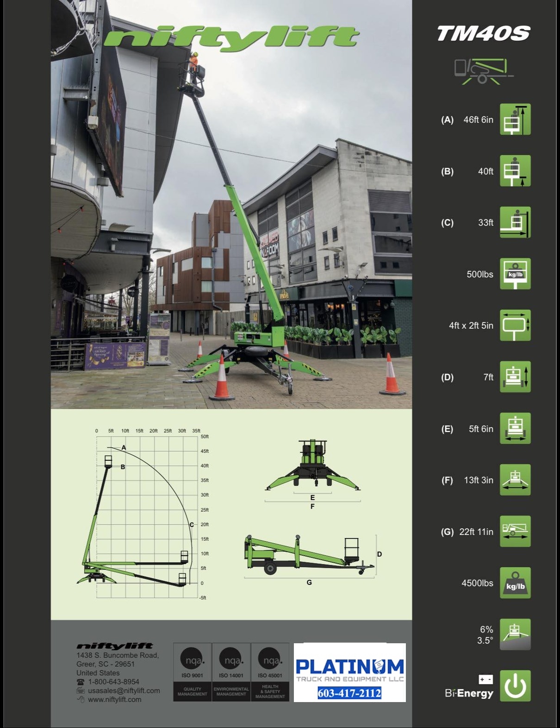The image size is (560, 728).
Task: Select the 4ft x 2ft 5in platform size icon
Action: (x=515, y=326)
